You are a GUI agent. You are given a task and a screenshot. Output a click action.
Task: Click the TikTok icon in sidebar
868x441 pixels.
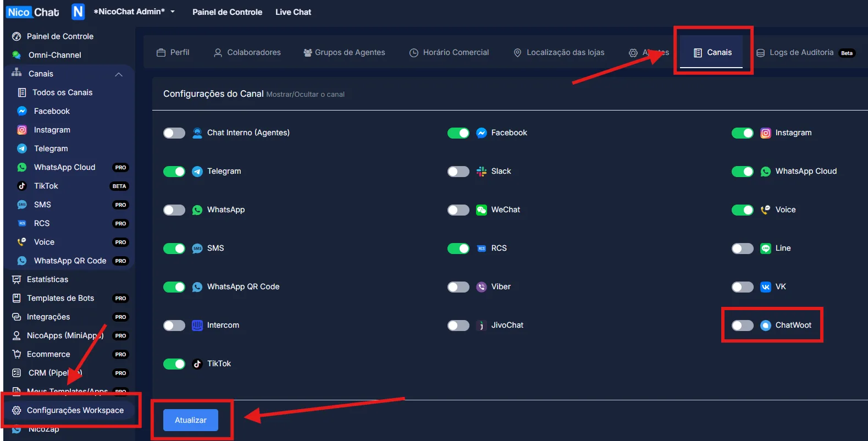click(22, 186)
